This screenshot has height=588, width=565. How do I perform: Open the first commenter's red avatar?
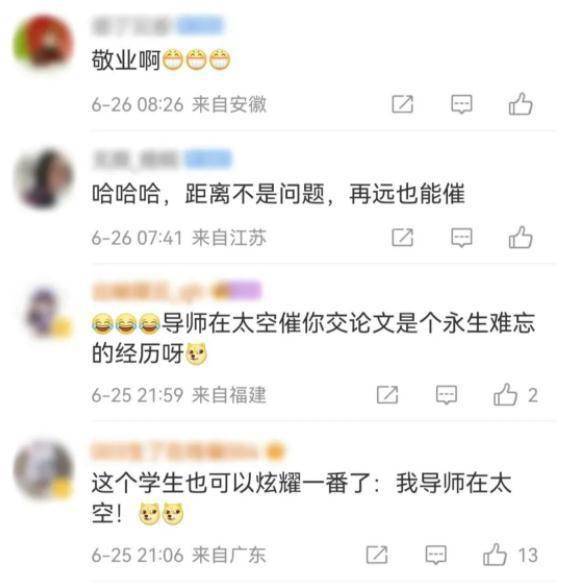(x=43, y=43)
